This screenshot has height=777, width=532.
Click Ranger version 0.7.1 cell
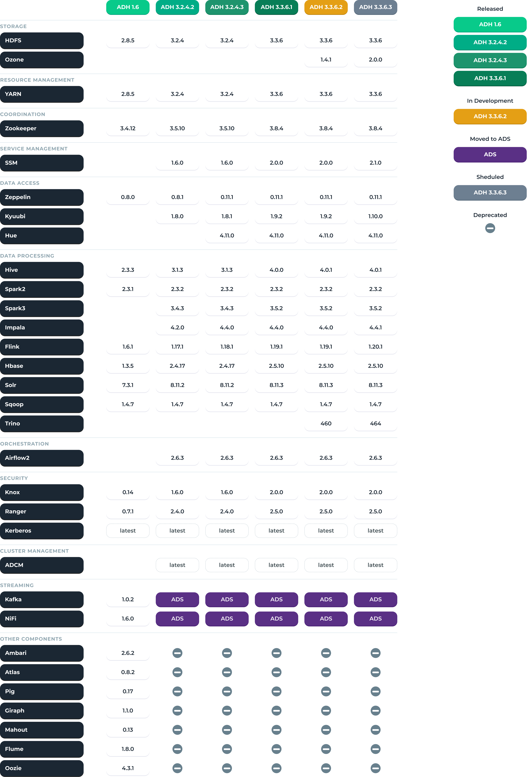point(128,512)
